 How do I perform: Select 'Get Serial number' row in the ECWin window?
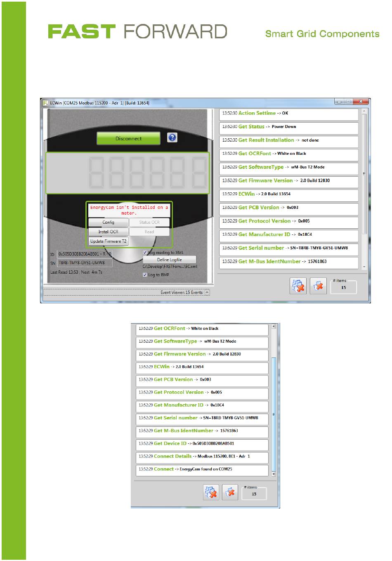[288, 249]
